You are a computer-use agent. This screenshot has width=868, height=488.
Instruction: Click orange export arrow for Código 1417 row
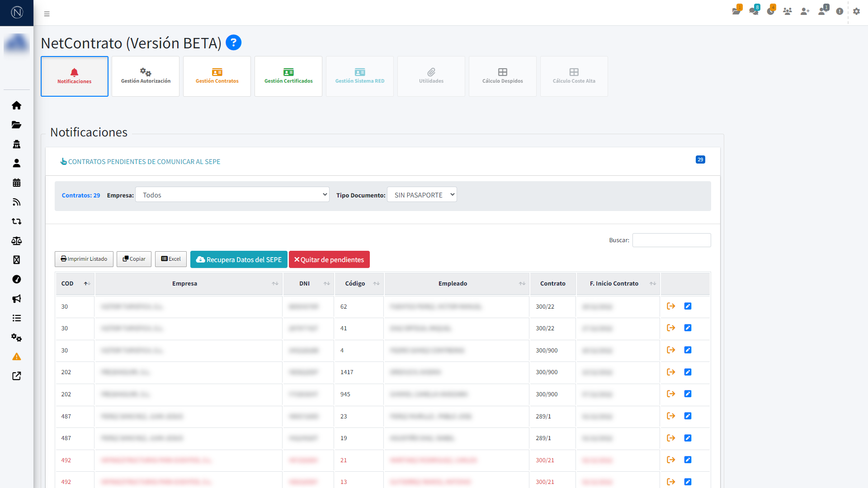(671, 372)
